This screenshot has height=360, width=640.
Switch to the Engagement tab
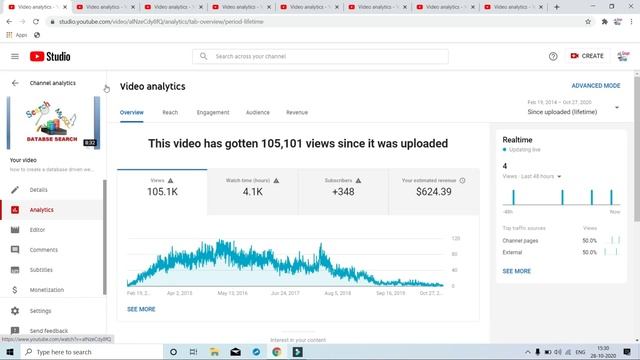point(213,112)
